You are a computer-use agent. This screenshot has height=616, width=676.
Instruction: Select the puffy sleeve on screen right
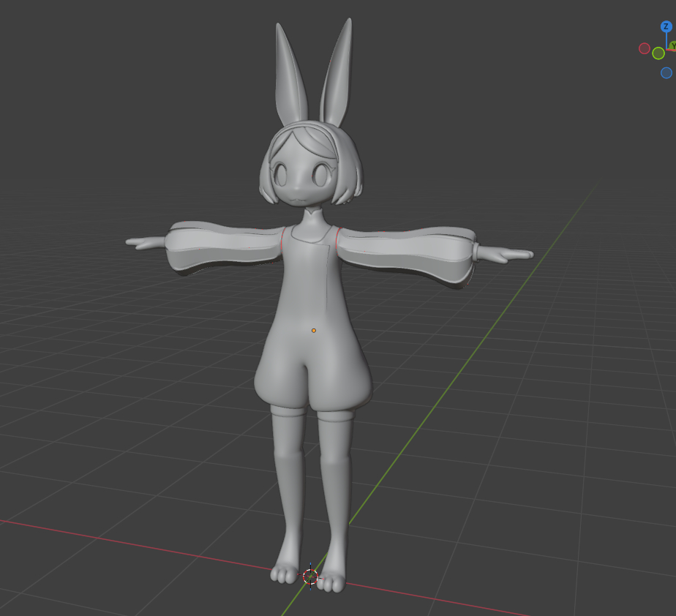410,254
